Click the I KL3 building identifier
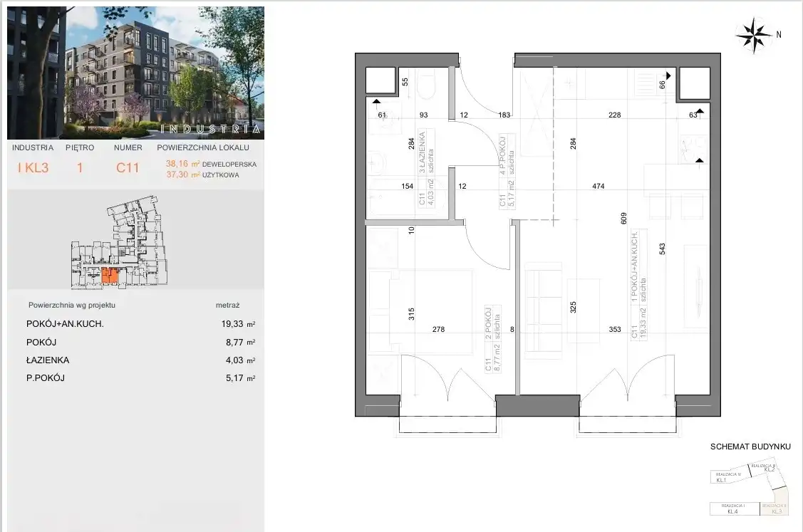The image size is (803, 532). point(33,169)
